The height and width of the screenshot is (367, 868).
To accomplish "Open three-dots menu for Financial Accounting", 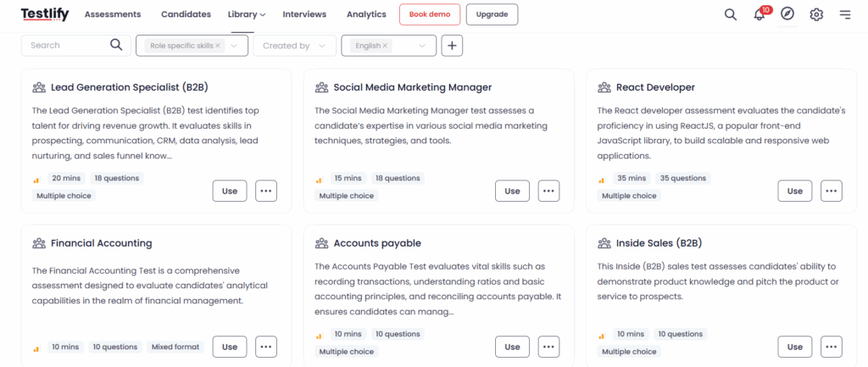I will [266, 347].
